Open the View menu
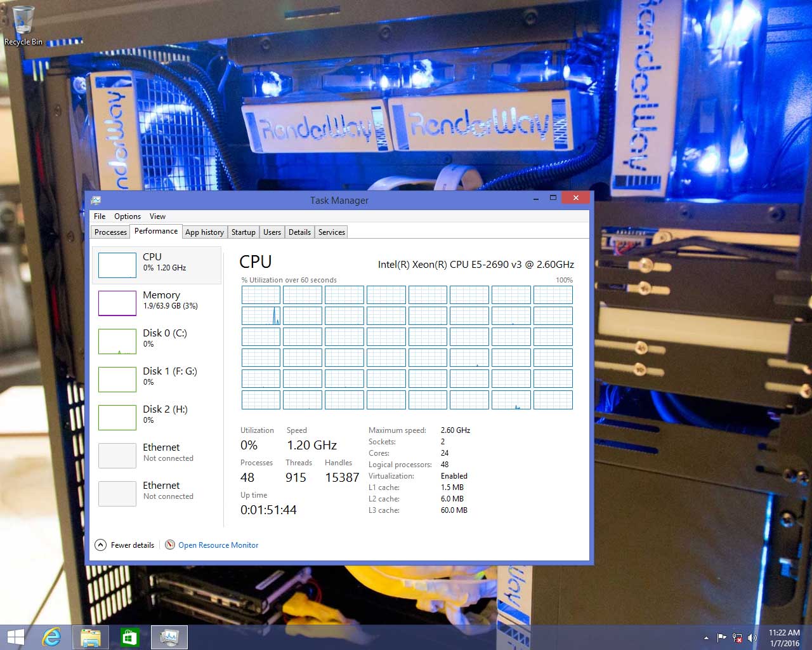 point(157,216)
